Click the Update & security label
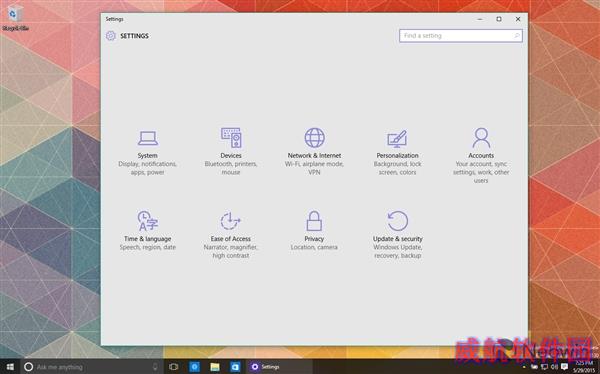The height and width of the screenshot is (374, 600). [x=398, y=238]
